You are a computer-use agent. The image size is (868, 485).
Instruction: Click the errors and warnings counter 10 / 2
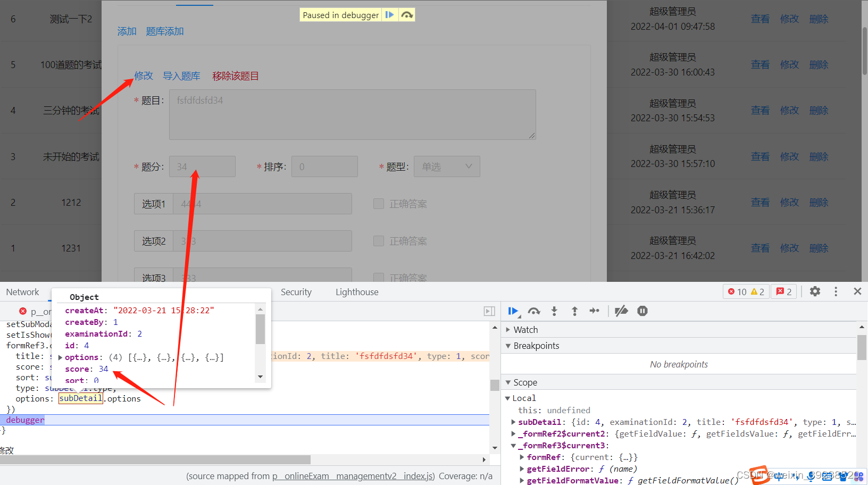[746, 291]
